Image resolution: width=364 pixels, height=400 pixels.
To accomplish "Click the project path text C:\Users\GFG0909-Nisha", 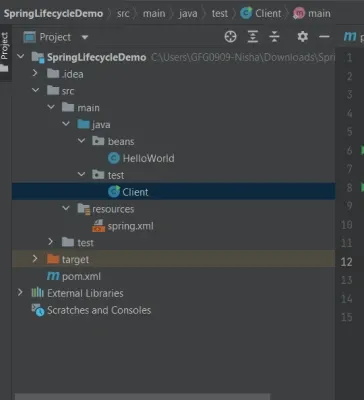I will [x=243, y=57].
